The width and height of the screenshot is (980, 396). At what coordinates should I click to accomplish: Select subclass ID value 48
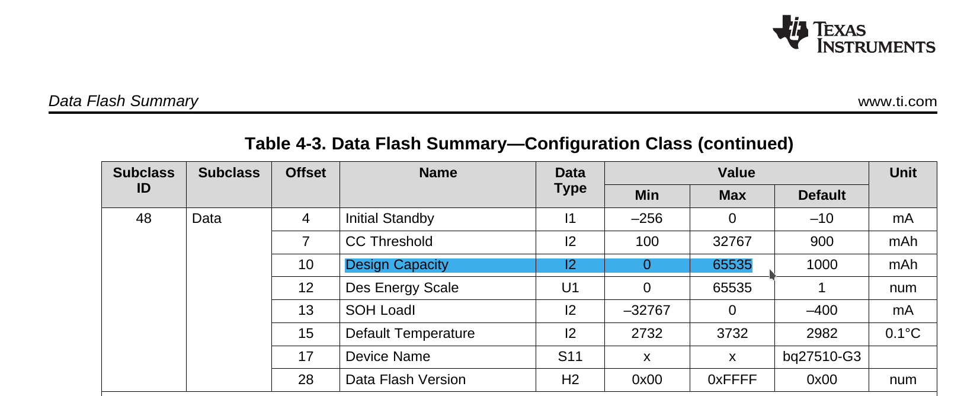144,219
